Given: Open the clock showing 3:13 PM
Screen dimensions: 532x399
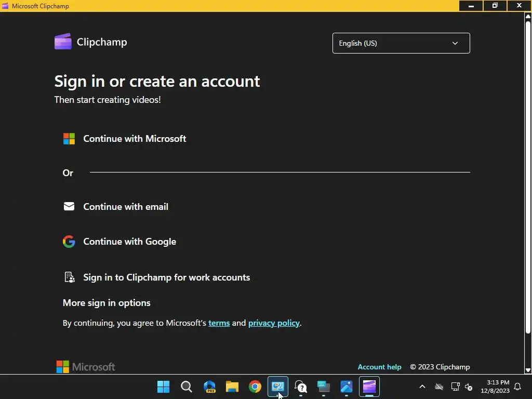Looking at the screenshot, I should point(495,387).
